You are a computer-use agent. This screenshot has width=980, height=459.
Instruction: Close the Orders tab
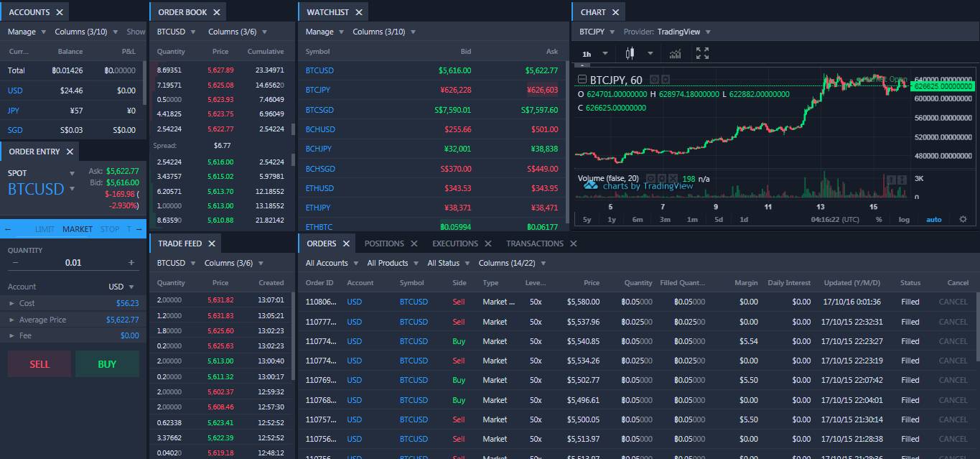[x=345, y=244]
